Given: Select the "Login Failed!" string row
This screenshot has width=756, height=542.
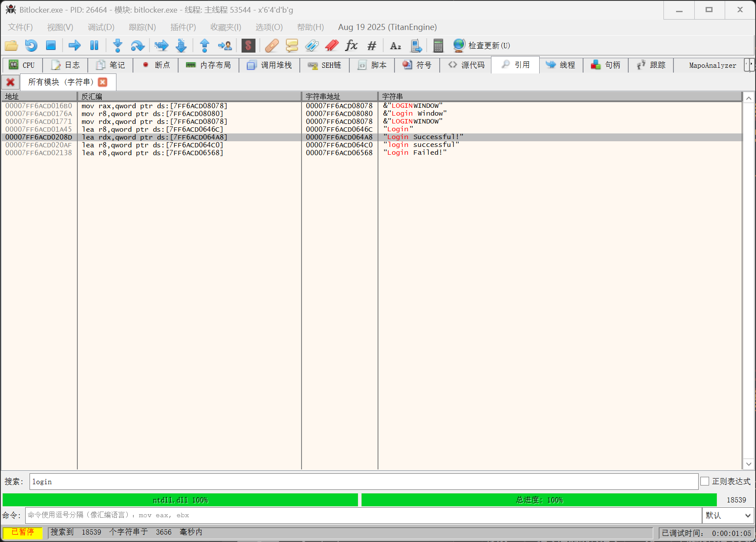Looking at the screenshot, I should coord(414,153).
